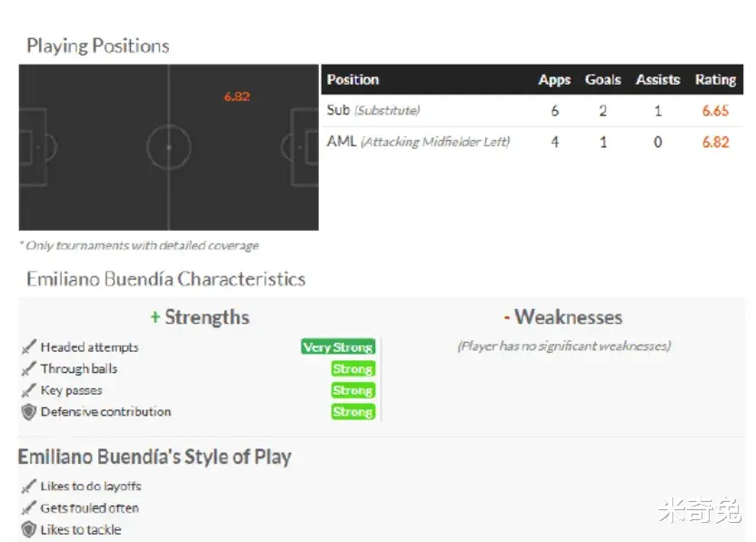Sort table by Assists column header
The image size is (756, 542).
[658, 80]
